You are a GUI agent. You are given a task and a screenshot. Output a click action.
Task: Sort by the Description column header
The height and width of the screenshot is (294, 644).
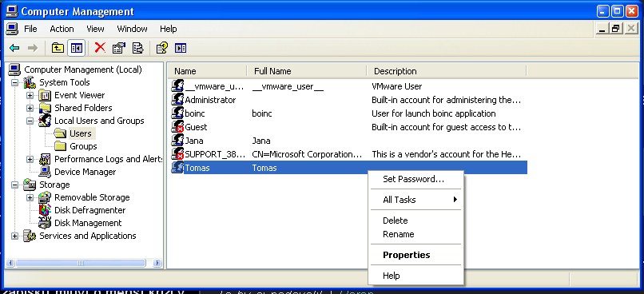[x=447, y=71]
